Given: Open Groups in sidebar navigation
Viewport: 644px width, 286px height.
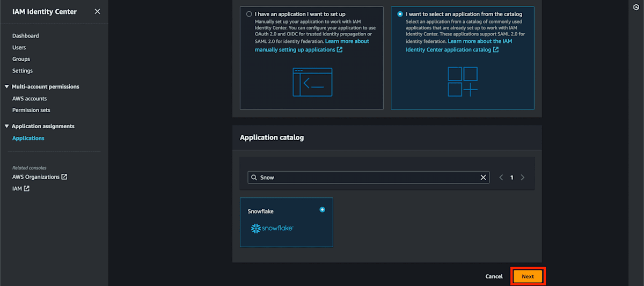Looking at the screenshot, I should 21,59.
